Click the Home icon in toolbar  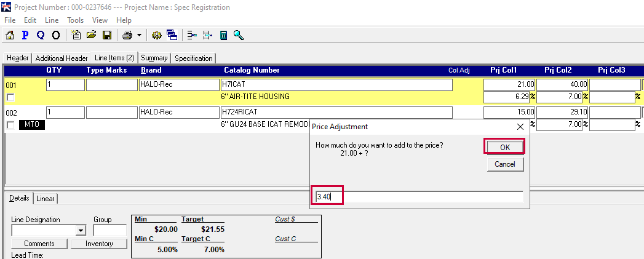[x=9, y=35]
